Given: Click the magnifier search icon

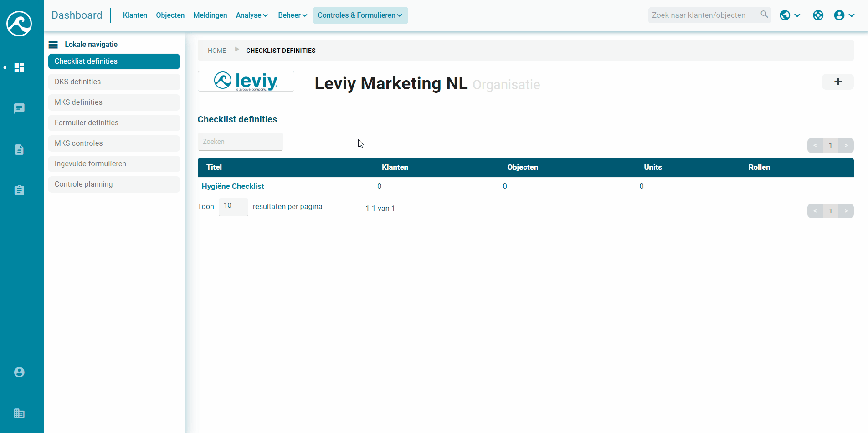Looking at the screenshot, I should pos(764,15).
